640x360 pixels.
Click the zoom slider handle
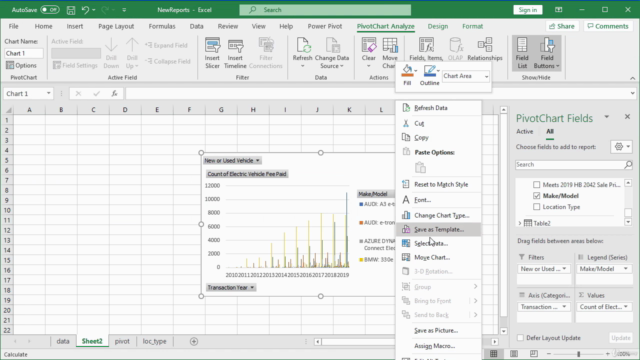[578, 354]
